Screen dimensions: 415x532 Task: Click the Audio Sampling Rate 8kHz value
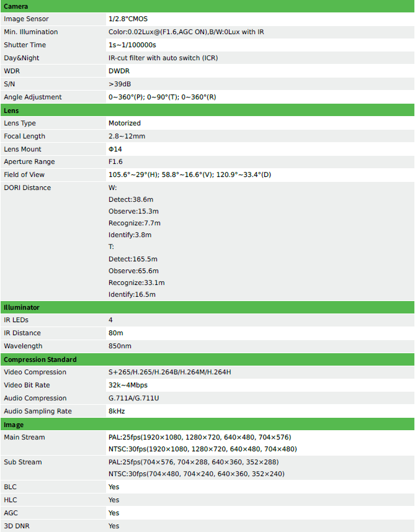pyautogui.click(x=117, y=411)
